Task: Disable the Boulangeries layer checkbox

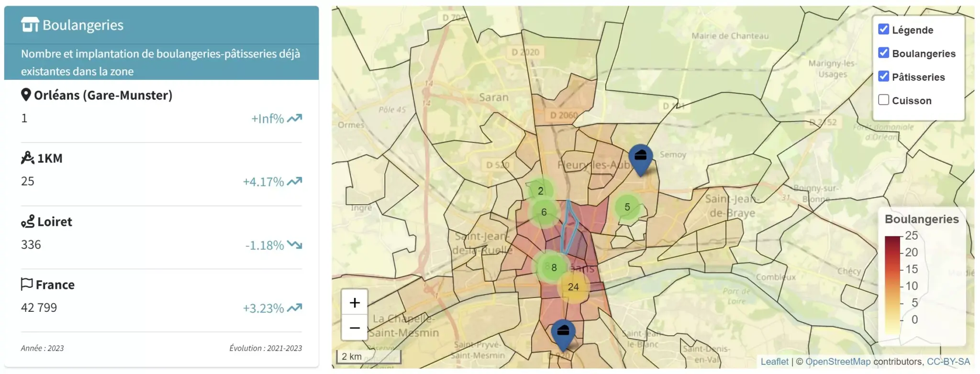Action: point(883,53)
